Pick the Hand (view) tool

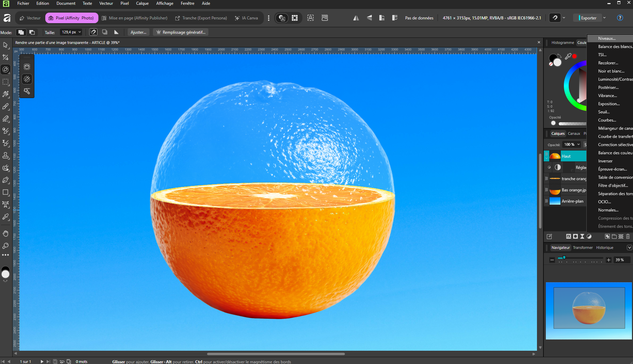tap(5, 234)
